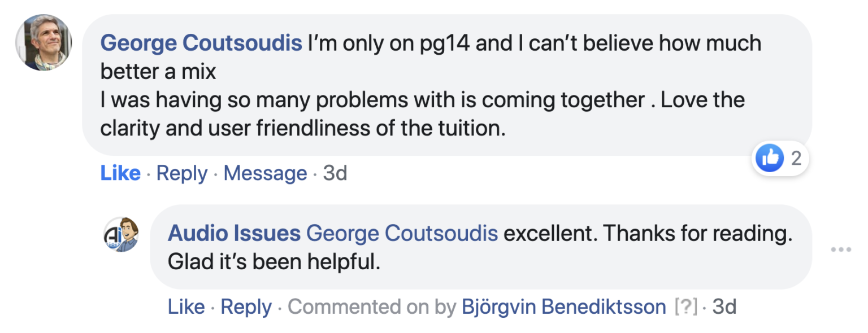Click the [?] help indicator
This screenshot has height=333, width=868.
[x=686, y=307]
